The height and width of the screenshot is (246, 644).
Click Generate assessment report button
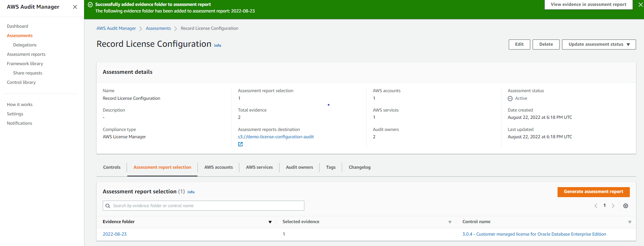tap(594, 192)
